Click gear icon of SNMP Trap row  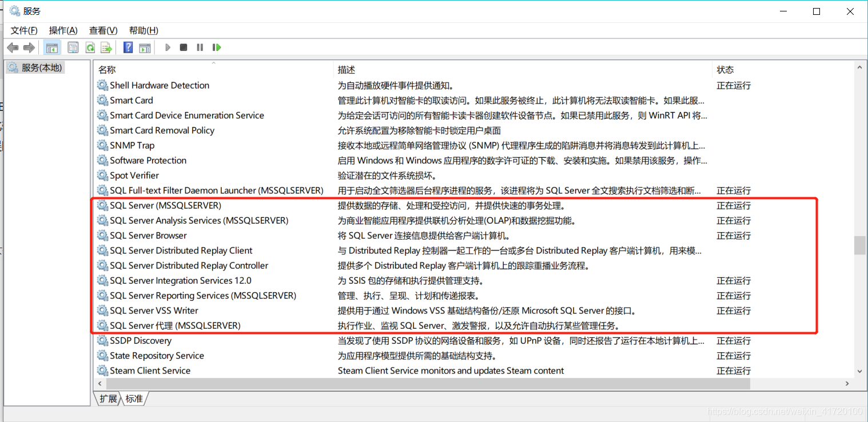coord(102,145)
